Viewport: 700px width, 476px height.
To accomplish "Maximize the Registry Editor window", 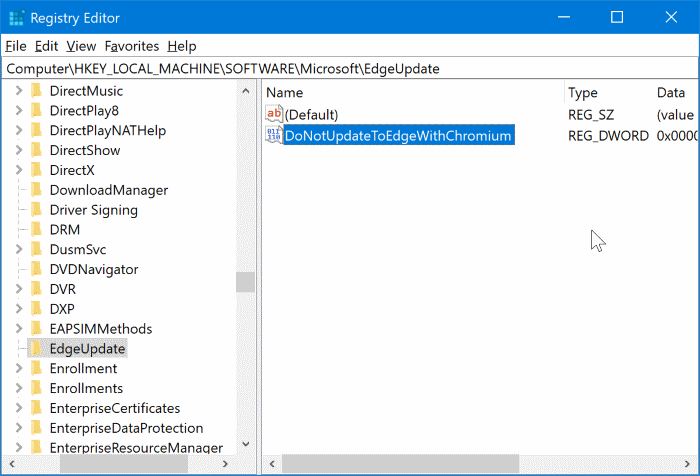I will click(617, 17).
